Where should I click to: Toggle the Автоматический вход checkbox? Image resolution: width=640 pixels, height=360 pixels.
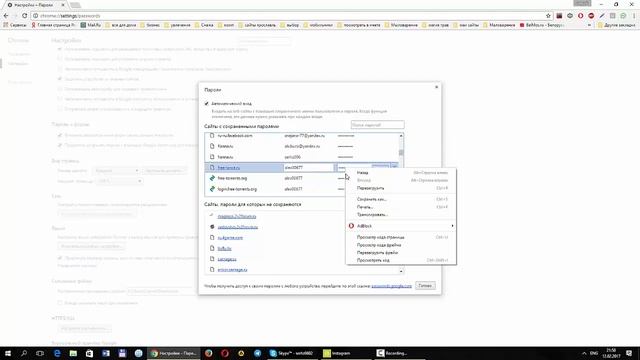(x=207, y=104)
